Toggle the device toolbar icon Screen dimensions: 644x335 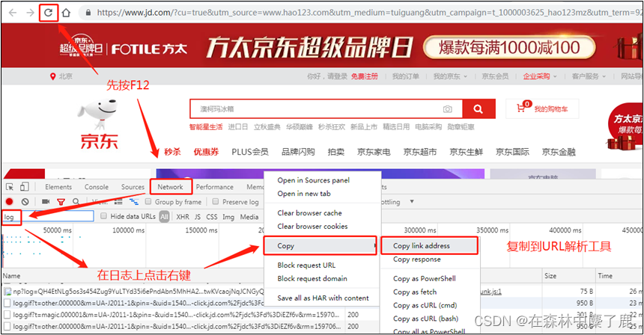click(x=25, y=187)
